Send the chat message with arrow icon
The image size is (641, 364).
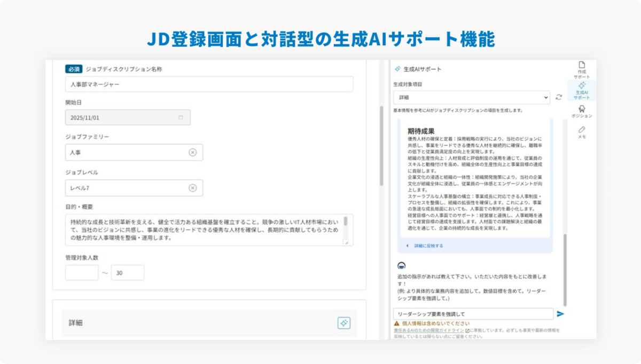pyautogui.click(x=560, y=314)
